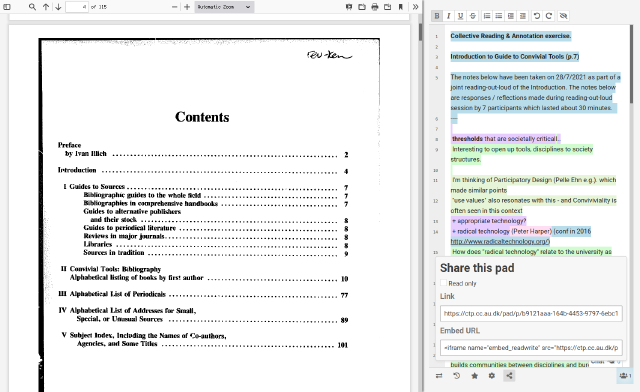Click PDF viewer vertical scrollbar thumb
The width and height of the screenshot is (640, 392).
pos(420,32)
